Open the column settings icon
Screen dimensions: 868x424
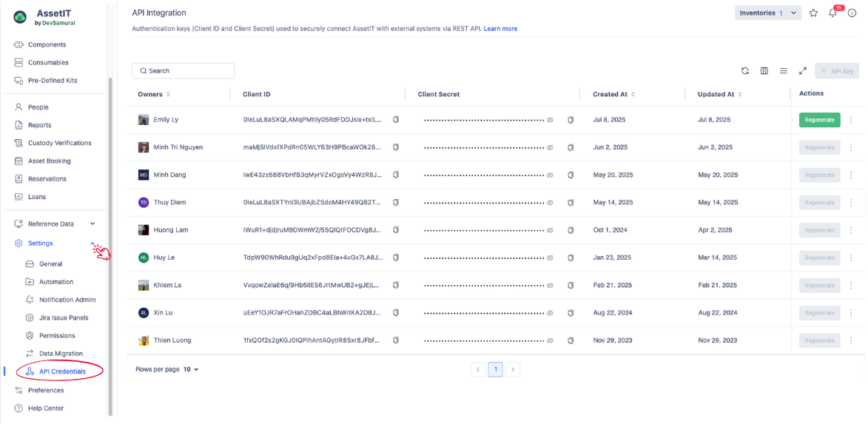tap(764, 71)
